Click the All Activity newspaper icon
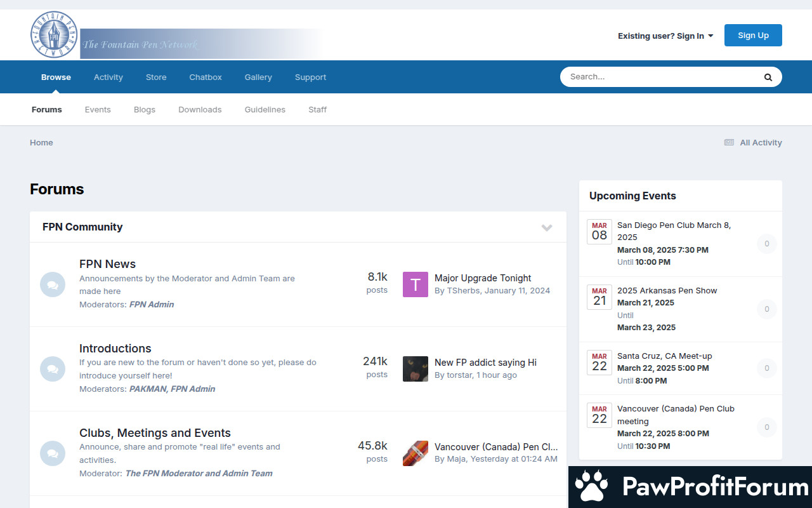Viewport: 812px width, 508px height. coord(729,143)
